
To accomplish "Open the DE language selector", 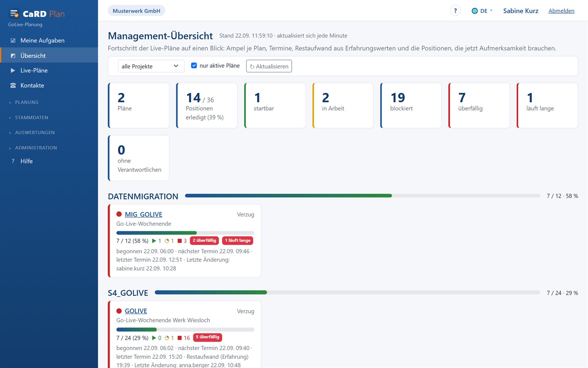I will coord(482,11).
